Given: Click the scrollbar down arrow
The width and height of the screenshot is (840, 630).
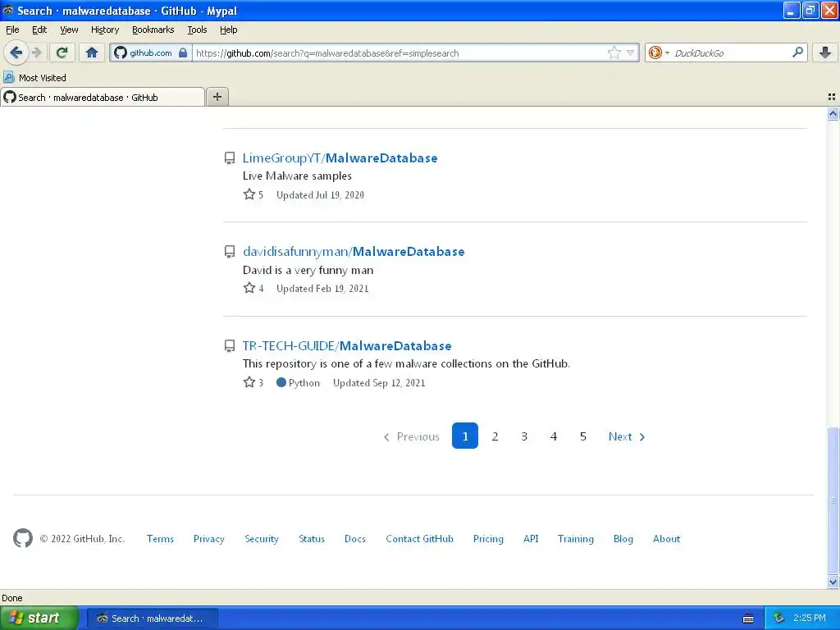Looking at the screenshot, I should click(x=833, y=582).
